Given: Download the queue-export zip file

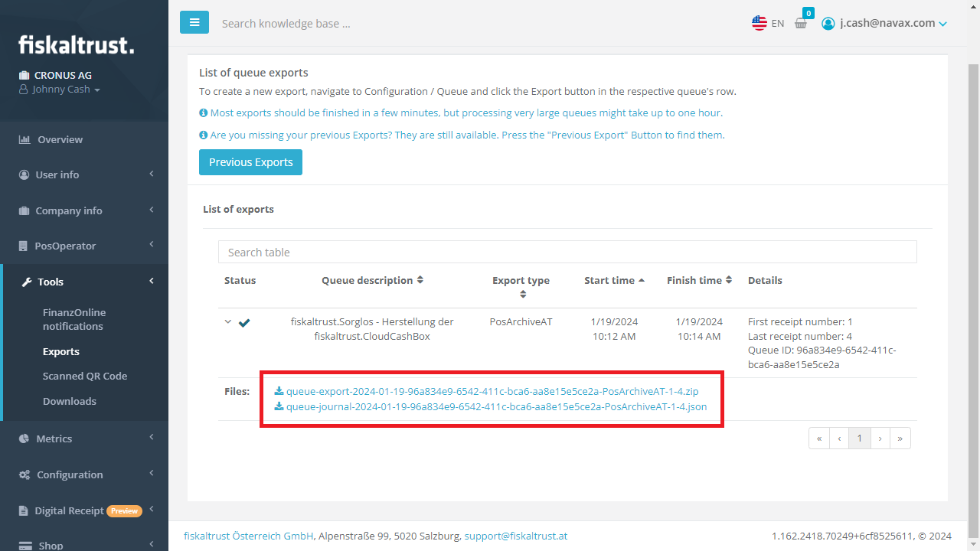Looking at the screenshot, I should tap(492, 391).
